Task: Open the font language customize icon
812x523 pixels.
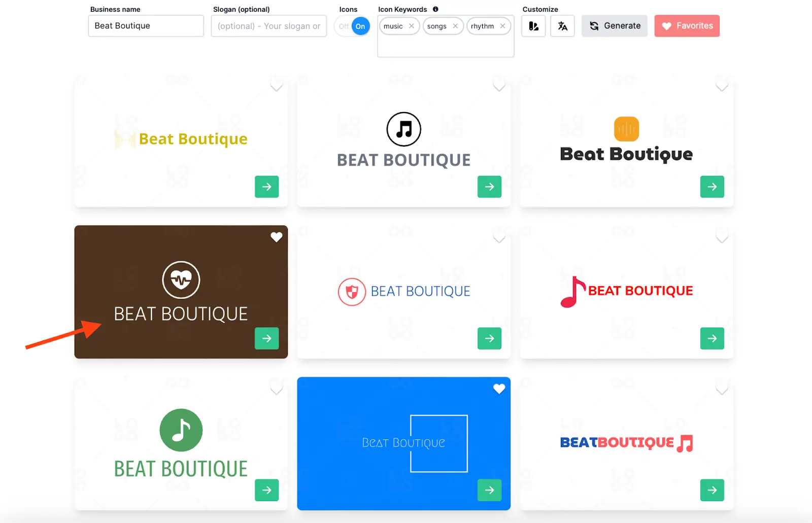Action: coord(563,26)
